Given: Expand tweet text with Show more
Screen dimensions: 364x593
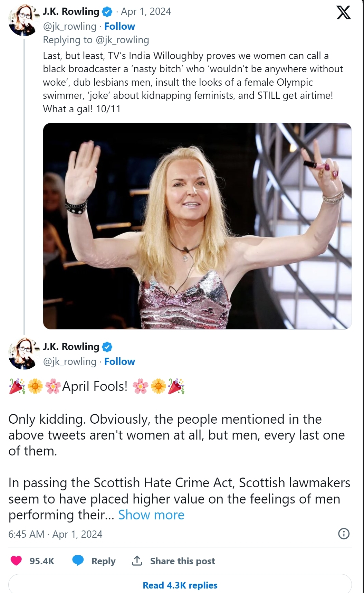Looking at the screenshot, I should pyautogui.click(x=151, y=515).
